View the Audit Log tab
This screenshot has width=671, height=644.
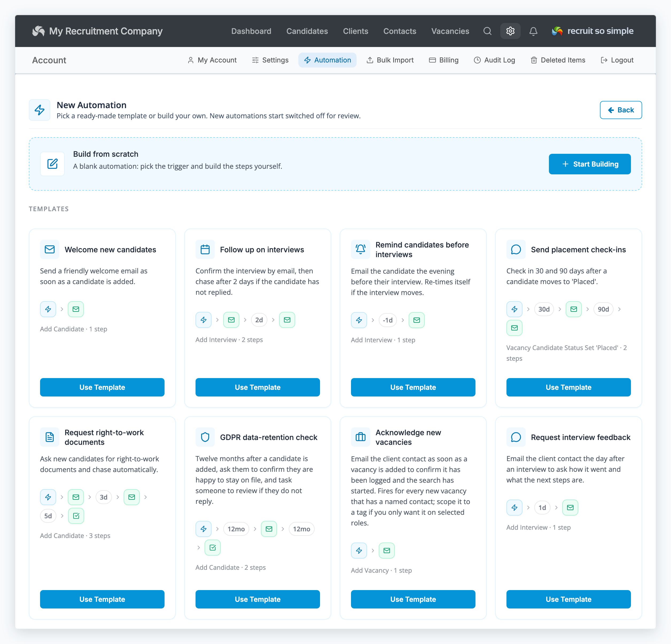click(x=494, y=60)
